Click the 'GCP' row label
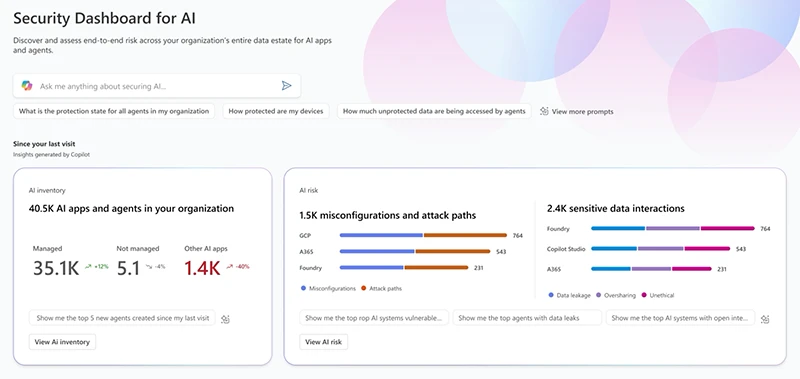 305,236
